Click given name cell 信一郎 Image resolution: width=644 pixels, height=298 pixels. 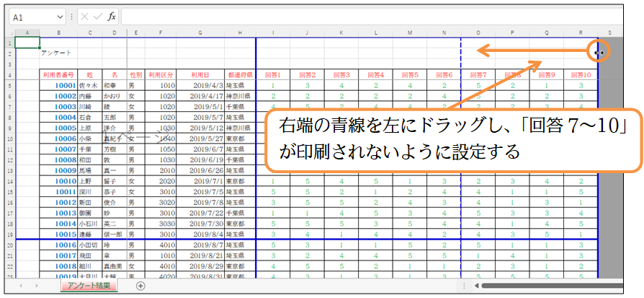pyautogui.click(x=115, y=235)
